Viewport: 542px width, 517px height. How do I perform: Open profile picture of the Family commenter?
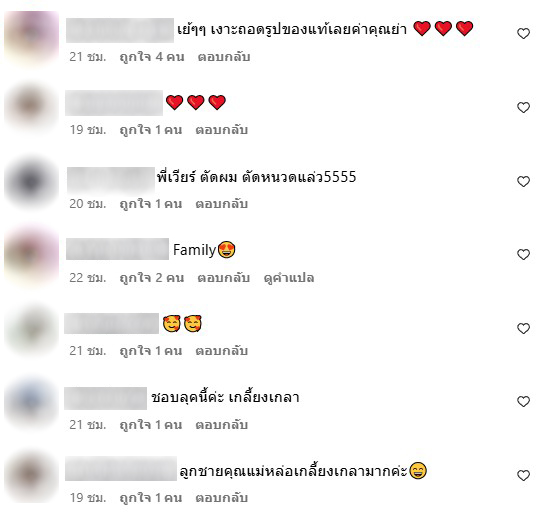tap(31, 256)
